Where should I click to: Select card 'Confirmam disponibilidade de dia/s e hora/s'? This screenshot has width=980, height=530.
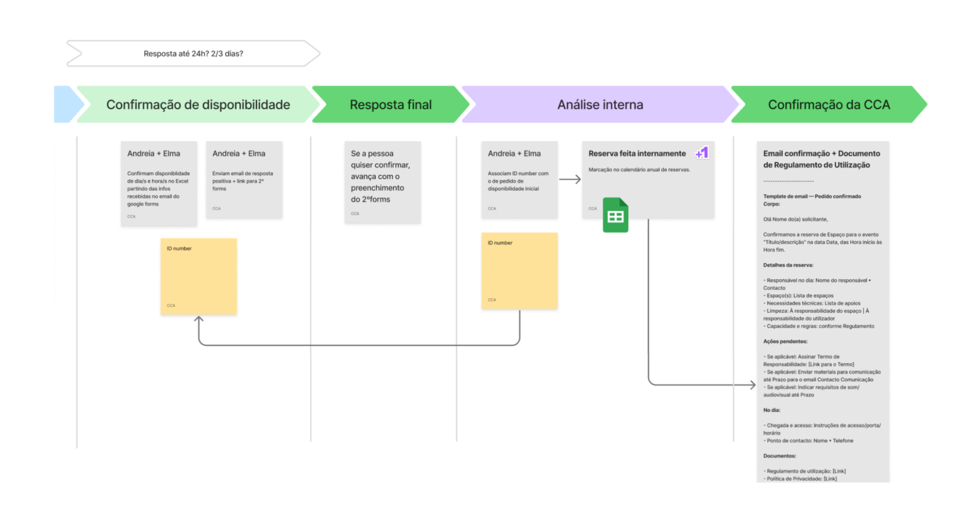tap(159, 184)
